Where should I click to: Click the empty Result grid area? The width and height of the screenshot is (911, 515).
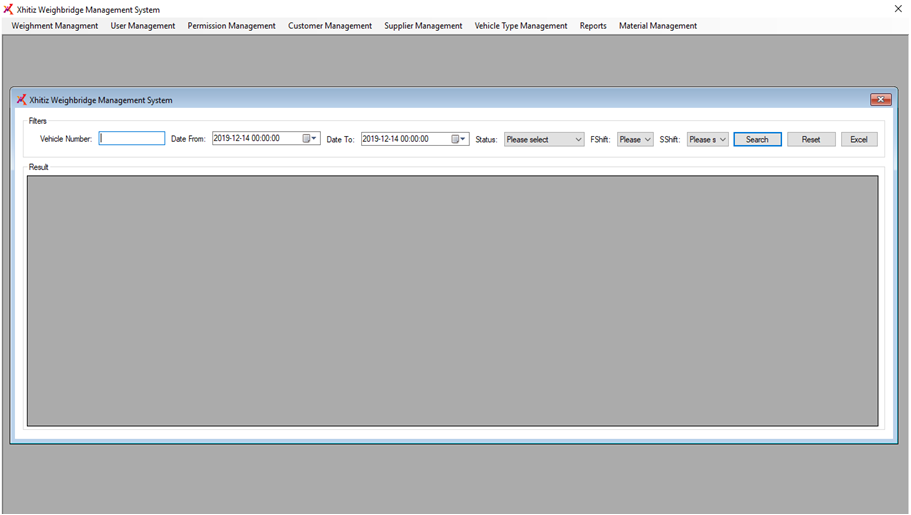453,301
